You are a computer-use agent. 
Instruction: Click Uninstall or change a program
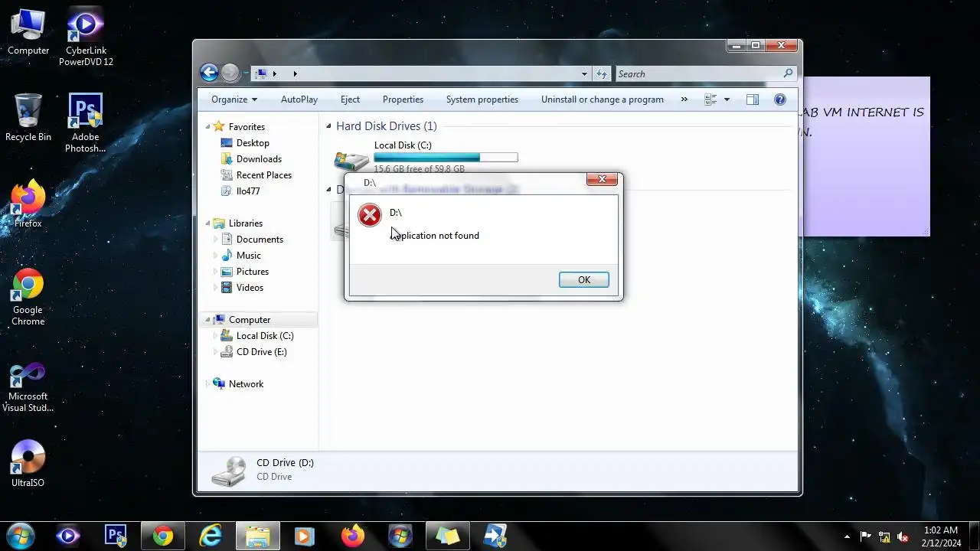(603, 99)
